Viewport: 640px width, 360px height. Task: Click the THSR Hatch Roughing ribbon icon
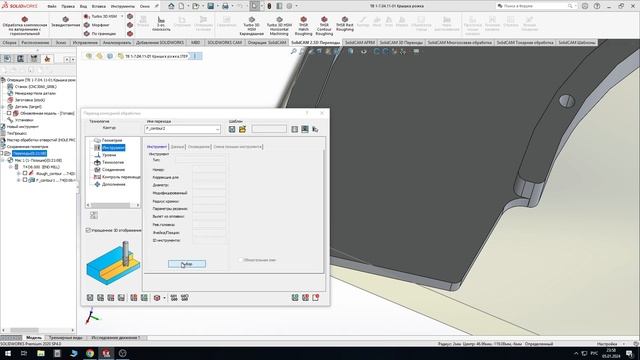click(x=303, y=26)
